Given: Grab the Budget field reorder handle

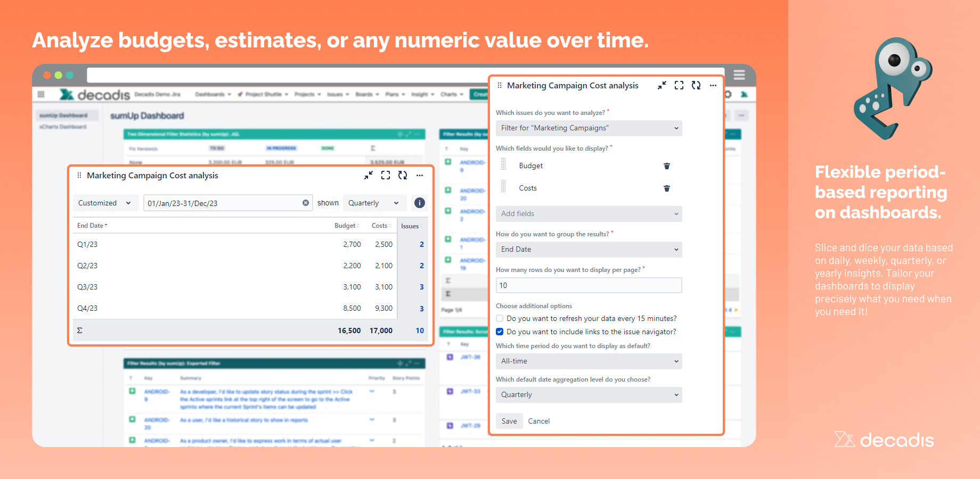Looking at the screenshot, I should click(x=504, y=164).
